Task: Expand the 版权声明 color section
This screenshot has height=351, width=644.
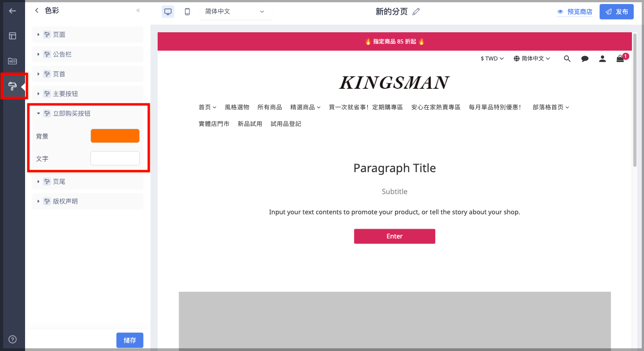Action: click(x=88, y=201)
